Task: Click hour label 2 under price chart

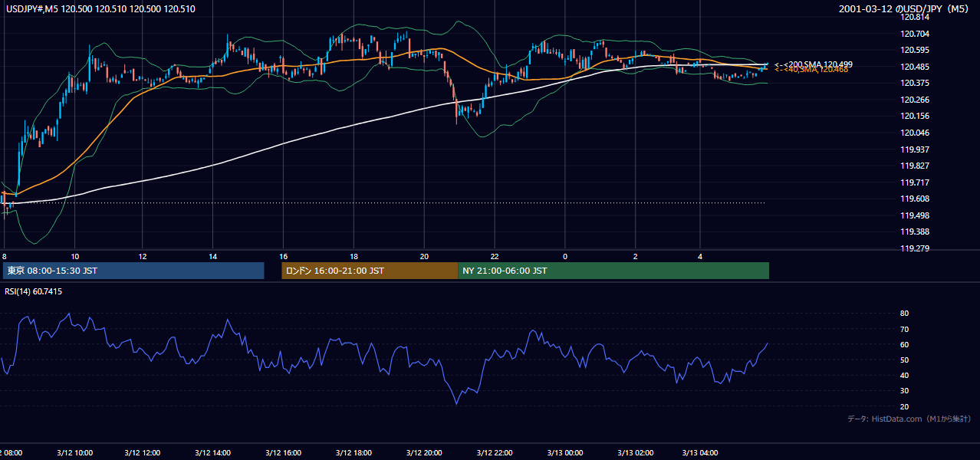Action: tap(635, 256)
